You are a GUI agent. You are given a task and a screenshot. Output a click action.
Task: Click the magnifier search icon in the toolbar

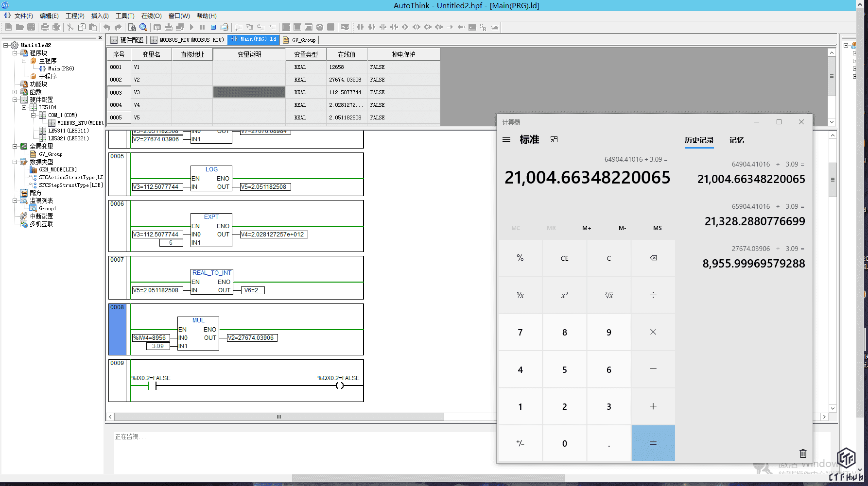click(x=143, y=27)
